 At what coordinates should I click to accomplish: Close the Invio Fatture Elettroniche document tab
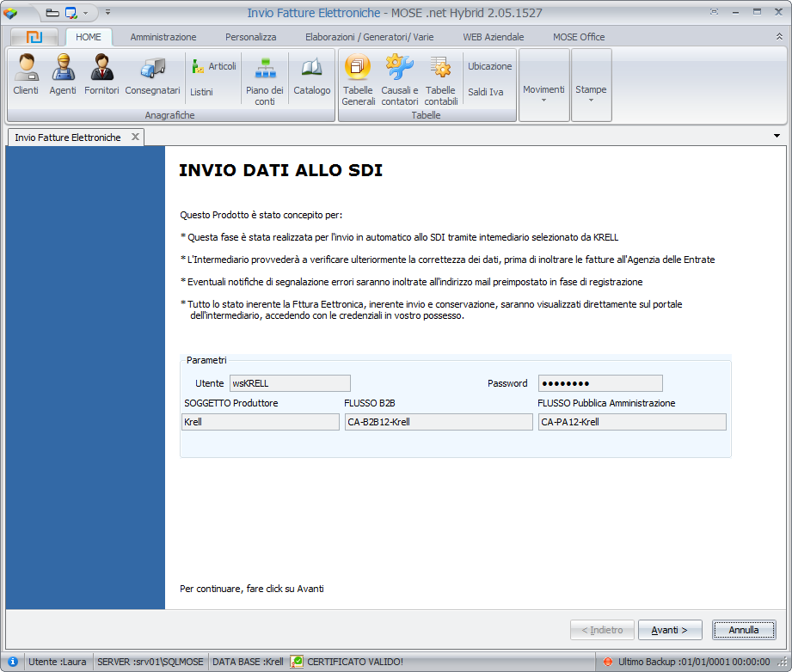(135, 137)
